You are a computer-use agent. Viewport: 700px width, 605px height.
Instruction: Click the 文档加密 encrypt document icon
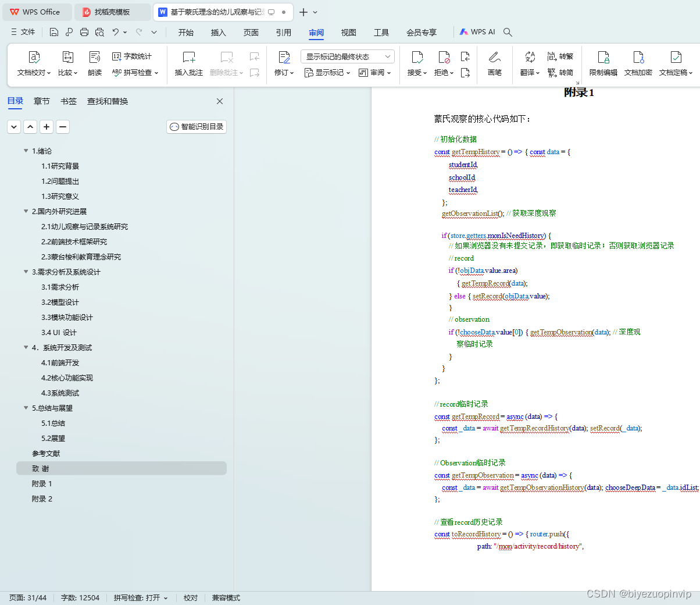(x=638, y=57)
